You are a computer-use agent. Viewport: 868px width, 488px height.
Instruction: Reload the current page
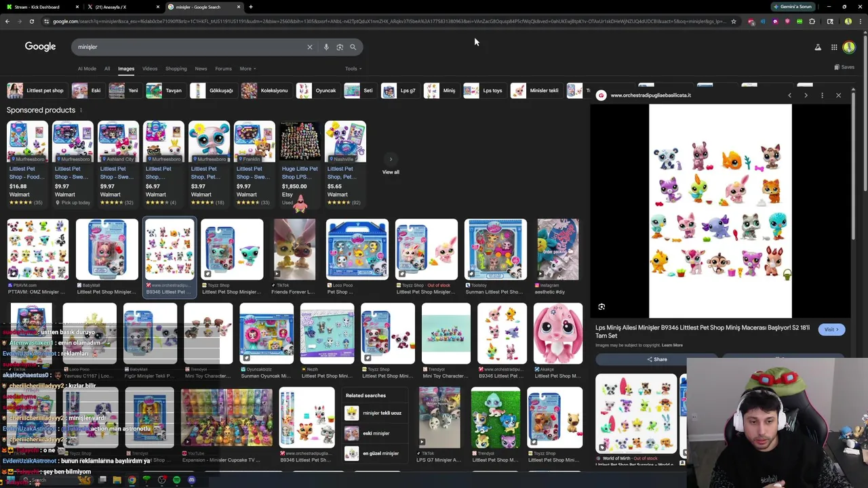point(31,21)
